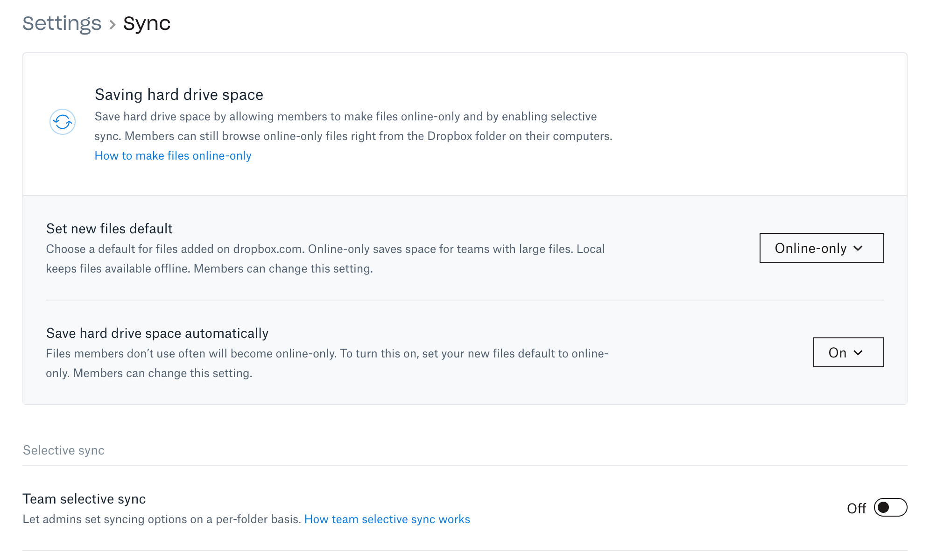This screenshot has height=560, width=930.
Task: Click the 'Team selective sync' title
Action: tap(84, 499)
